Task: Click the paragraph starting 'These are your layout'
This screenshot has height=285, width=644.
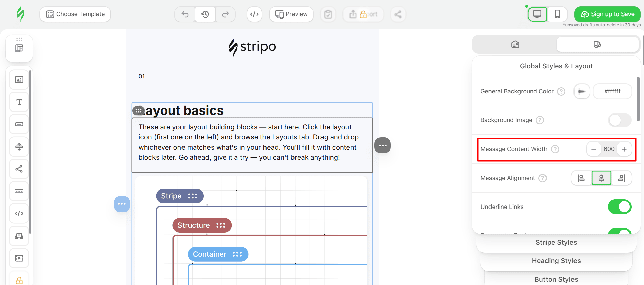Action: [x=249, y=142]
